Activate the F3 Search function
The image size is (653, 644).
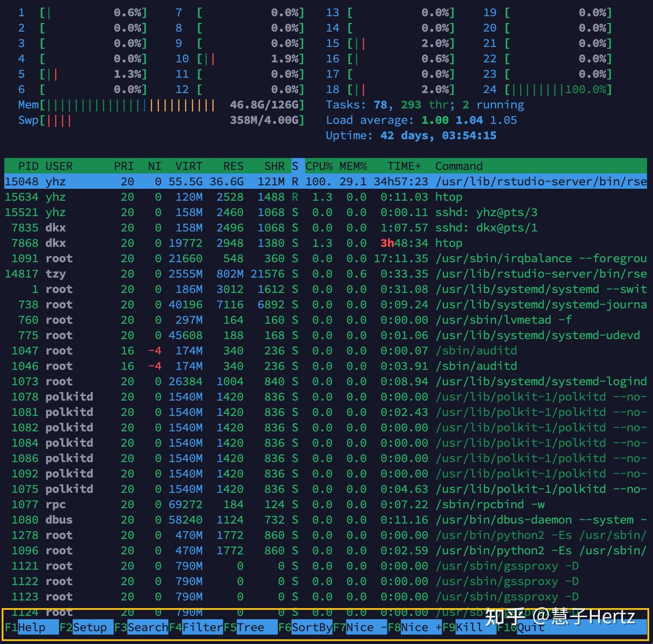(141, 627)
